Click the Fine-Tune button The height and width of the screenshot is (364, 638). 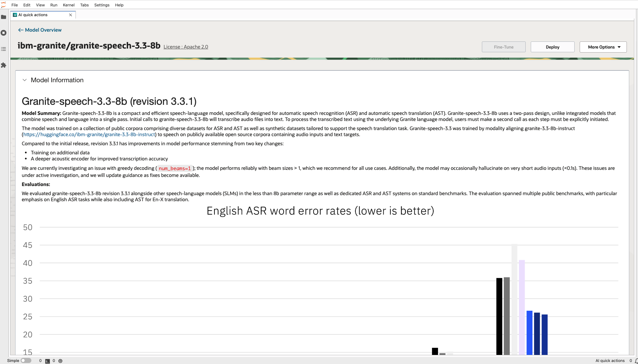(503, 47)
